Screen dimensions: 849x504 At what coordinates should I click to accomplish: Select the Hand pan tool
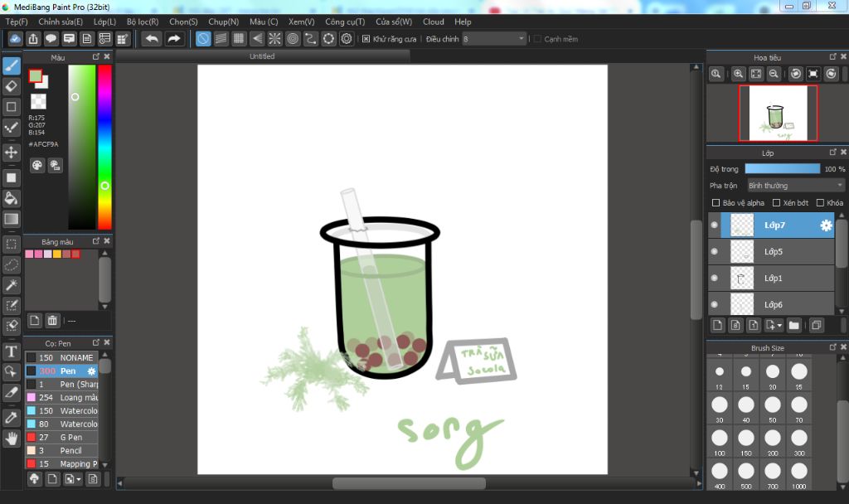pyautogui.click(x=12, y=438)
